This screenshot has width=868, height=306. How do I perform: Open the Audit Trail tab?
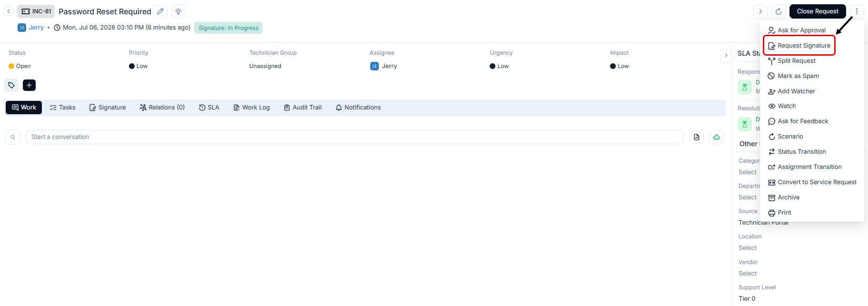pyautogui.click(x=303, y=108)
